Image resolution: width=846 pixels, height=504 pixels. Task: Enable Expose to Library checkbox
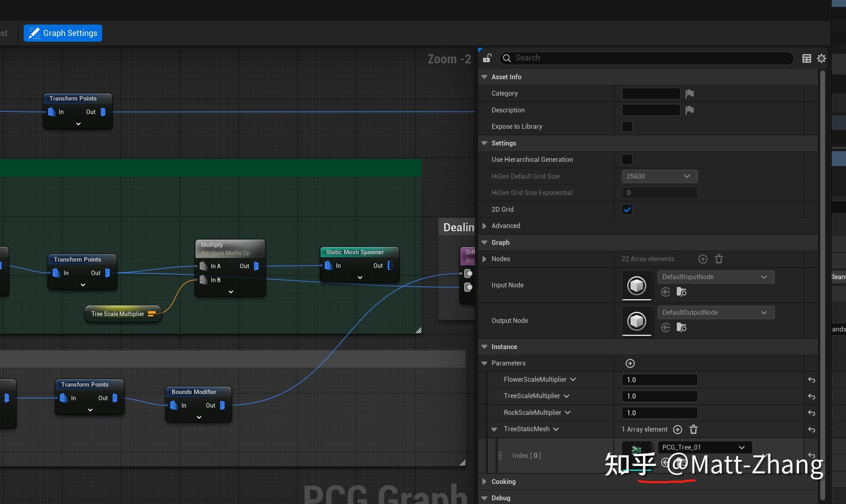tap(627, 127)
